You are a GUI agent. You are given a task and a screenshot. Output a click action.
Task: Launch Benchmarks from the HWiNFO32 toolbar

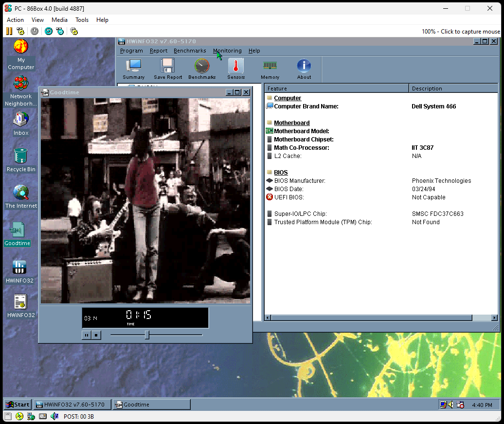click(x=201, y=69)
